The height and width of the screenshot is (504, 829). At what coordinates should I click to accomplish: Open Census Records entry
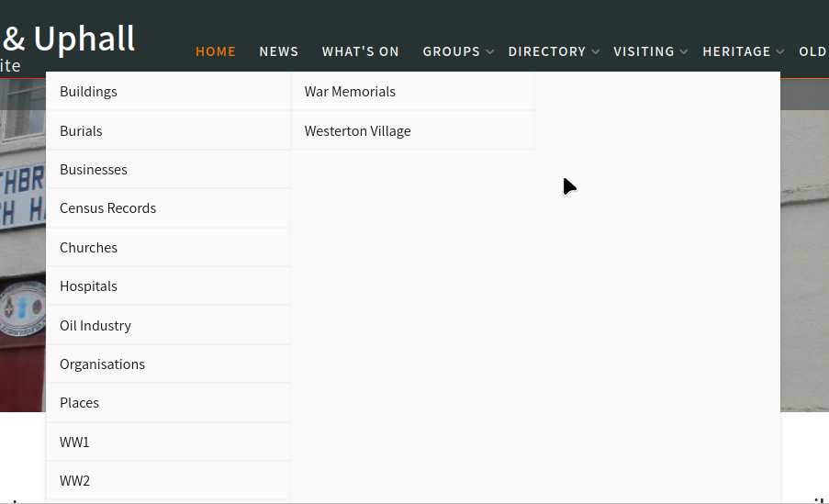point(108,208)
